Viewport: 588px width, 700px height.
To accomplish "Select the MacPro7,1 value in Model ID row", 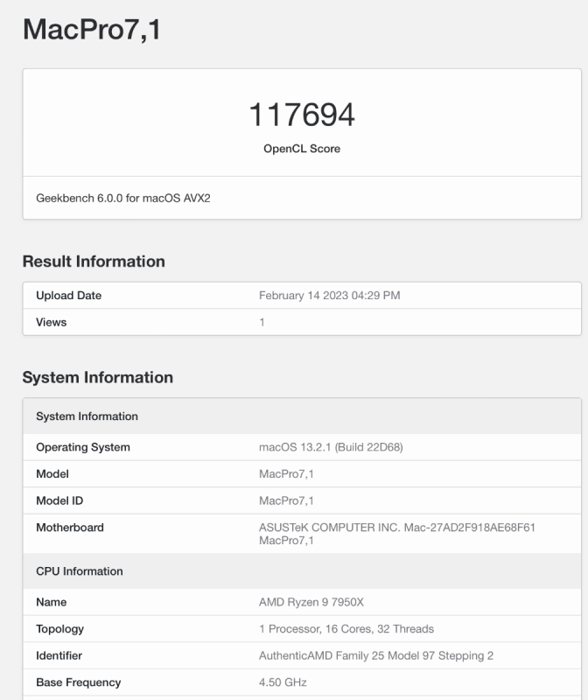I will coord(286,500).
